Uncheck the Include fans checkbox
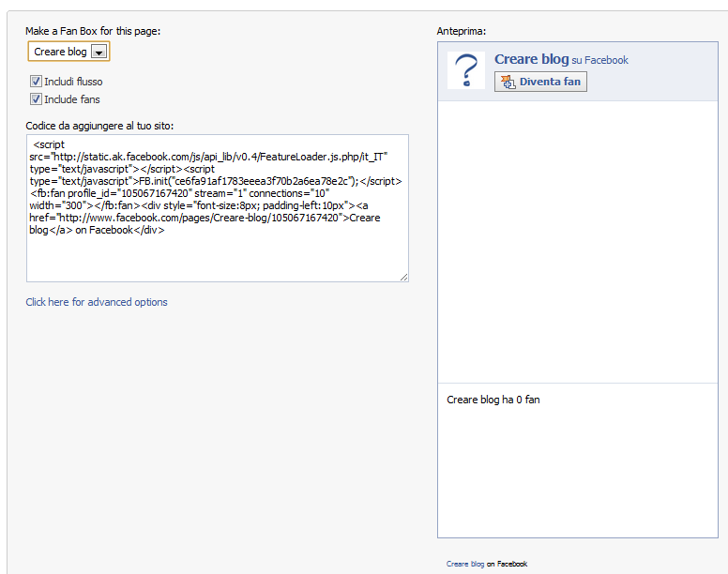Screen dimensions: 728x574 pos(36,98)
